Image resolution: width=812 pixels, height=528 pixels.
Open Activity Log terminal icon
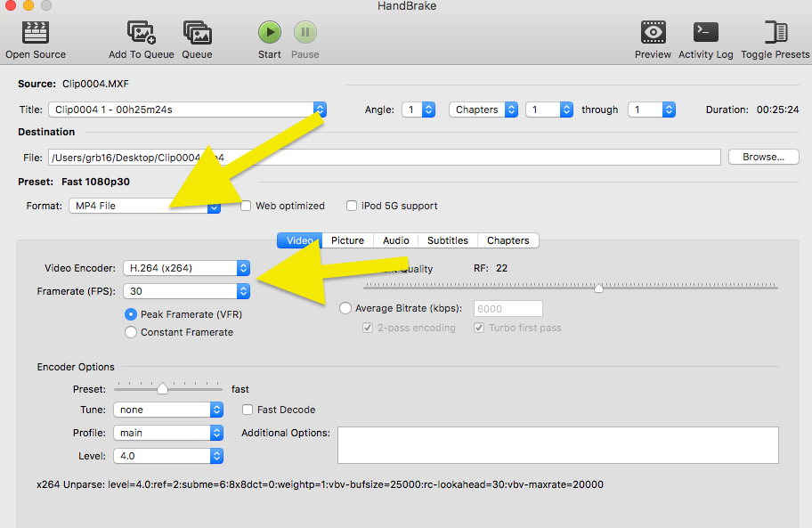point(706,32)
